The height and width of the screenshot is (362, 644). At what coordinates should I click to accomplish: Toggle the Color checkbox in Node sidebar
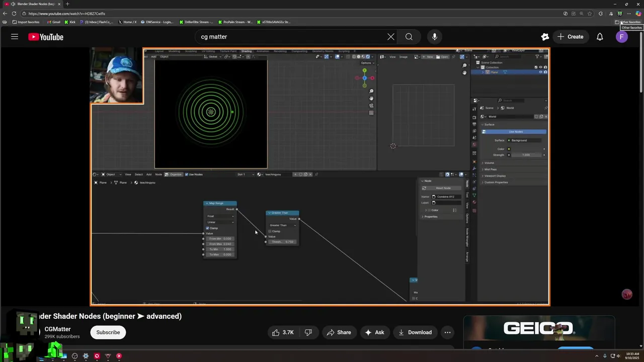coord(429,210)
